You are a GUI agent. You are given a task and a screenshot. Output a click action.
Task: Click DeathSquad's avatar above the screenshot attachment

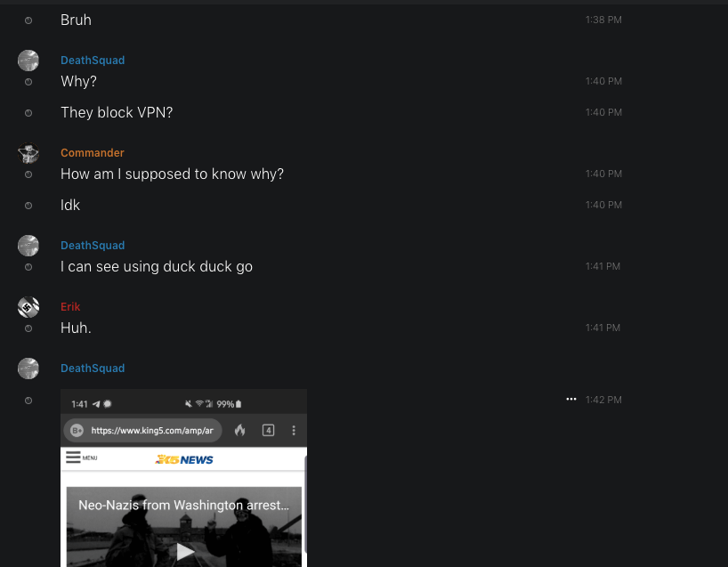28,369
